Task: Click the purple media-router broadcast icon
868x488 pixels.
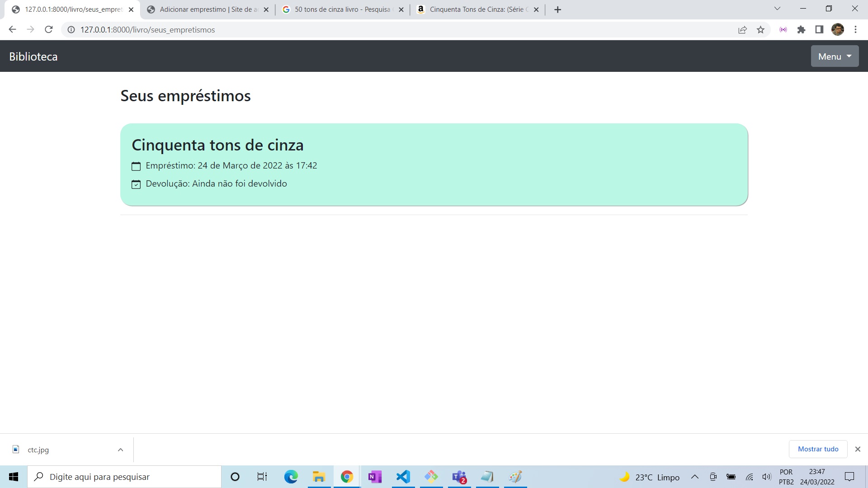Action: click(783, 29)
